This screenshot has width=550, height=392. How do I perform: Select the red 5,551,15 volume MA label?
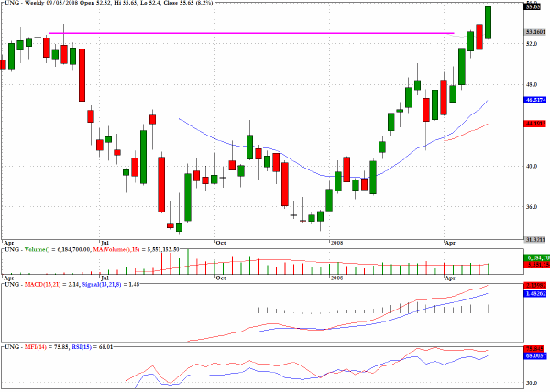(535, 265)
